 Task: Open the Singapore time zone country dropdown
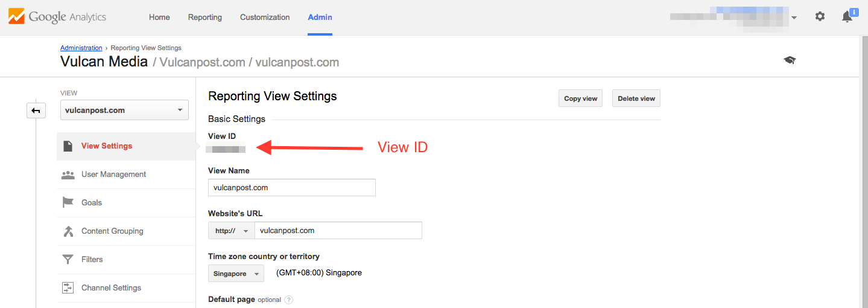236,274
